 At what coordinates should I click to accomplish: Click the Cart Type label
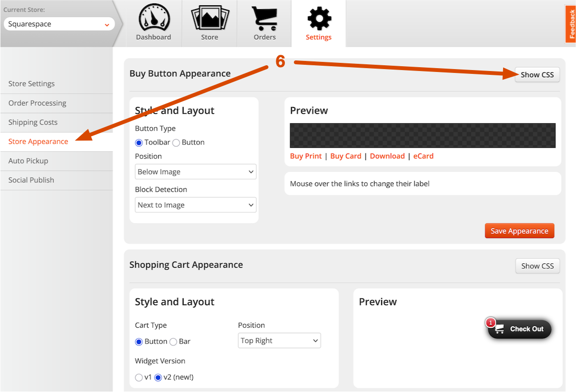tap(151, 325)
